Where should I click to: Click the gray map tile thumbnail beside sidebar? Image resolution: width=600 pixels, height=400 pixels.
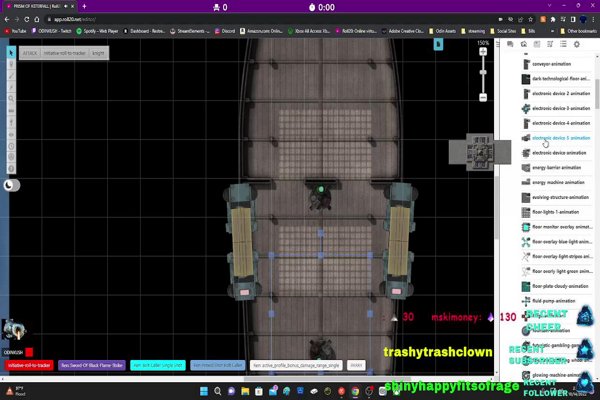point(480,152)
